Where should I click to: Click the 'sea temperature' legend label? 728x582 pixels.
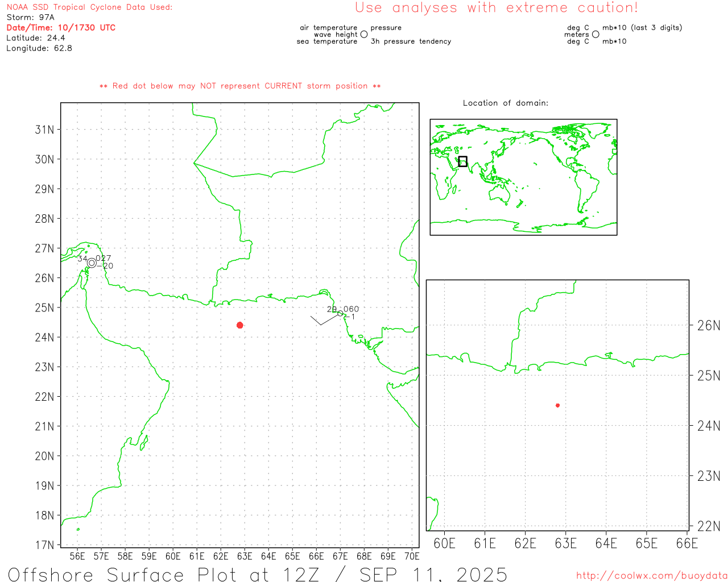[x=327, y=41]
